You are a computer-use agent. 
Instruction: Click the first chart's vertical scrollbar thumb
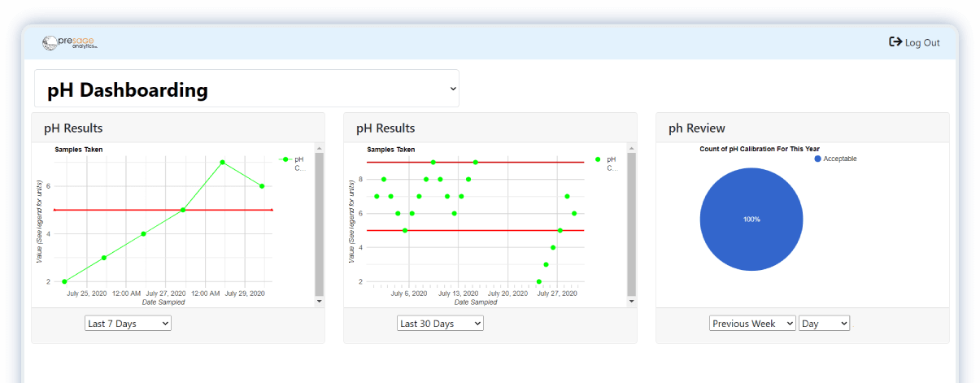click(320, 224)
